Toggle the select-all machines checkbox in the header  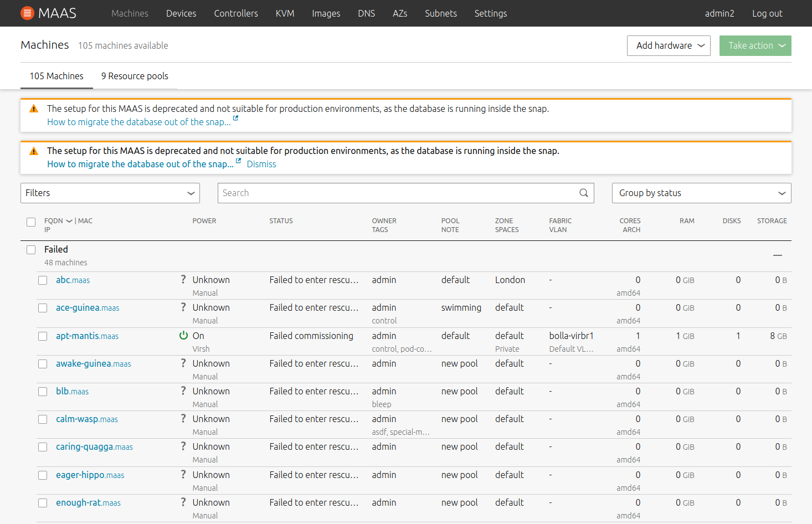pos(31,222)
